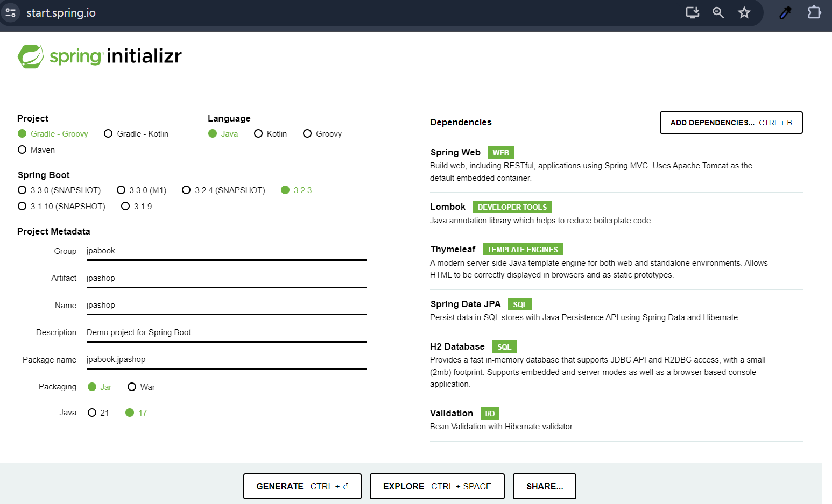Click the SQL badge beside H2 Database
832x504 pixels.
504,347
